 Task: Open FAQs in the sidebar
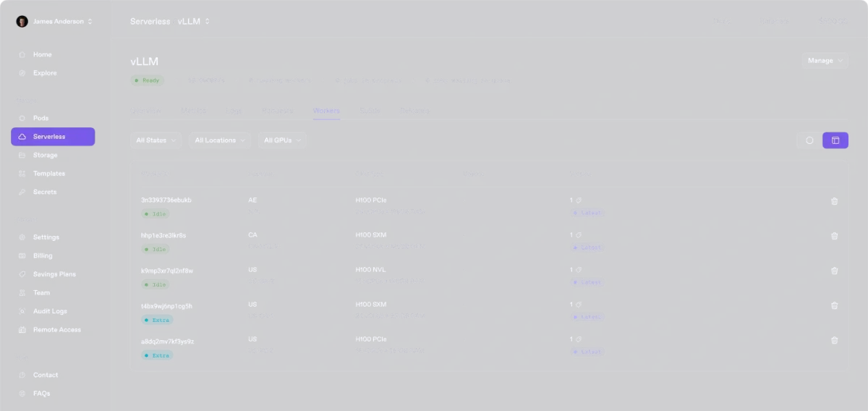pos(53,394)
